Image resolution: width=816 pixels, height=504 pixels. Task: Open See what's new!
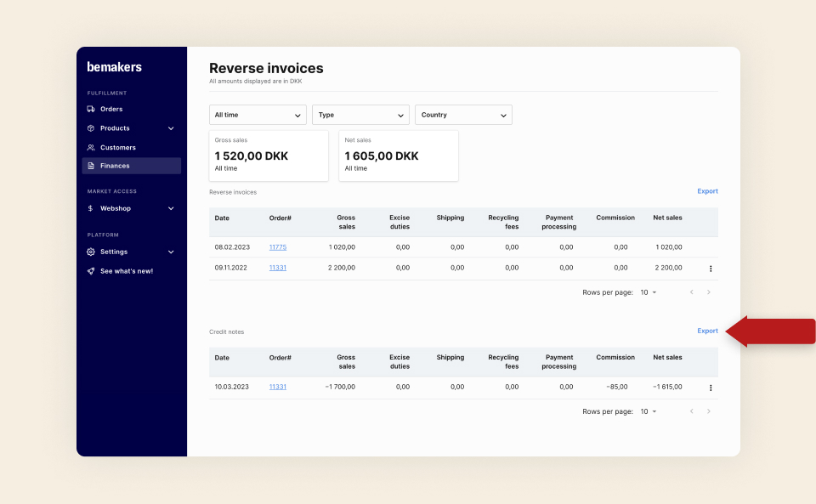tap(131, 271)
